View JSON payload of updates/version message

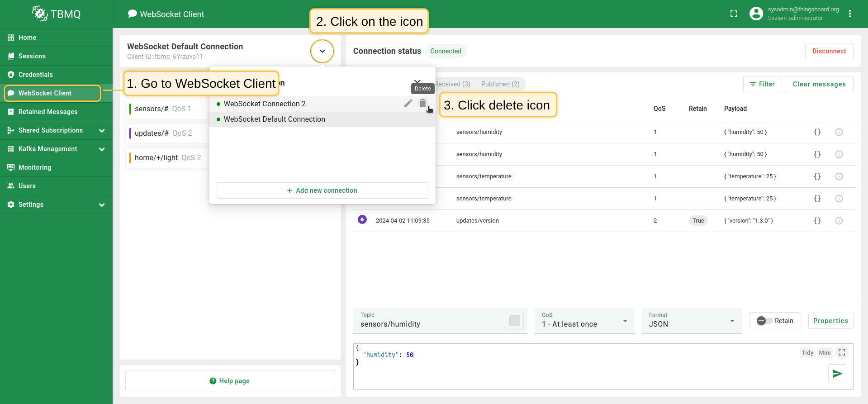(817, 221)
